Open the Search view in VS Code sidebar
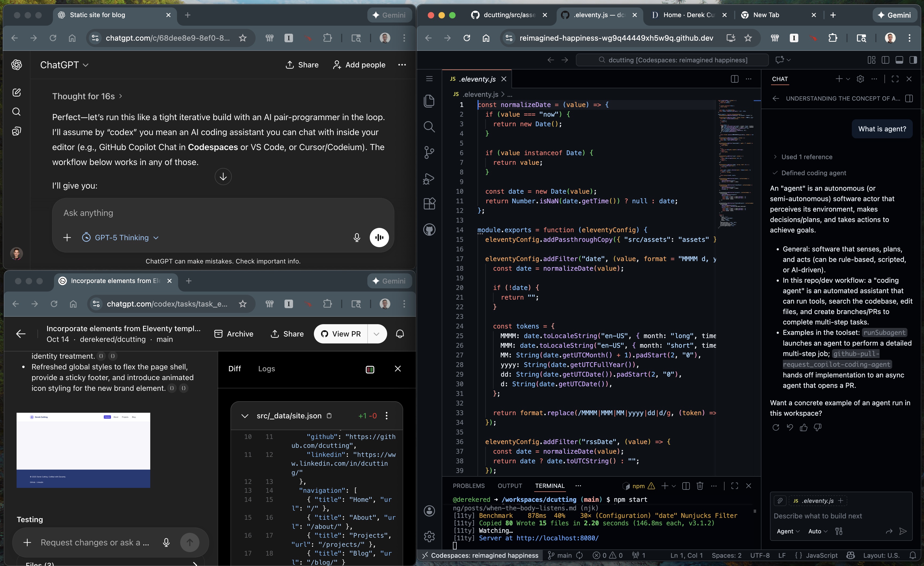 click(429, 127)
